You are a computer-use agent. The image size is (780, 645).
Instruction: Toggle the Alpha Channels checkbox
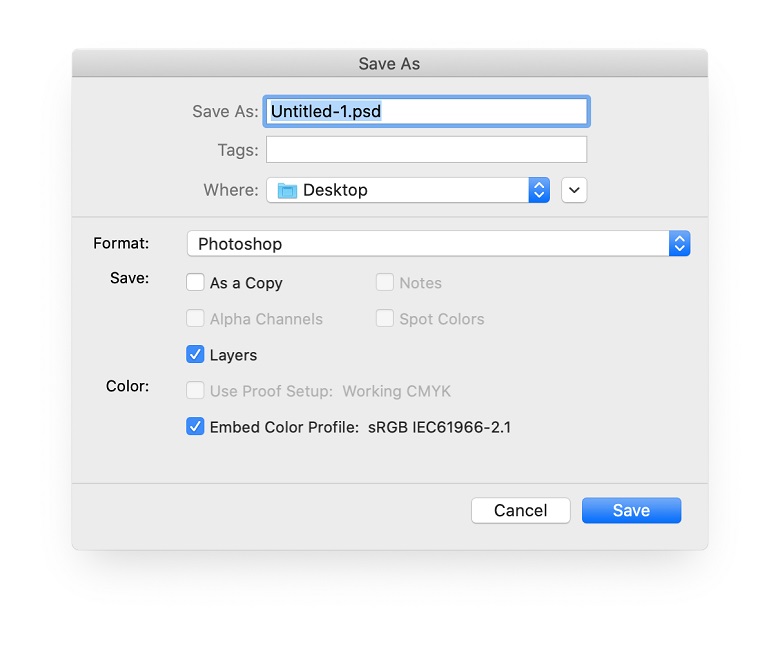[195, 318]
